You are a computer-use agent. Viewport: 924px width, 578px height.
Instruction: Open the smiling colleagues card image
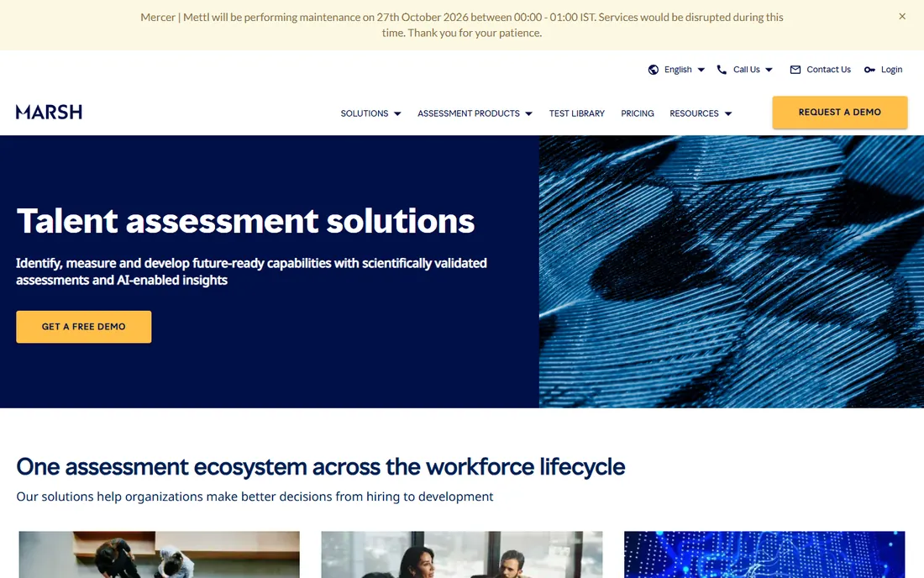point(462,554)
